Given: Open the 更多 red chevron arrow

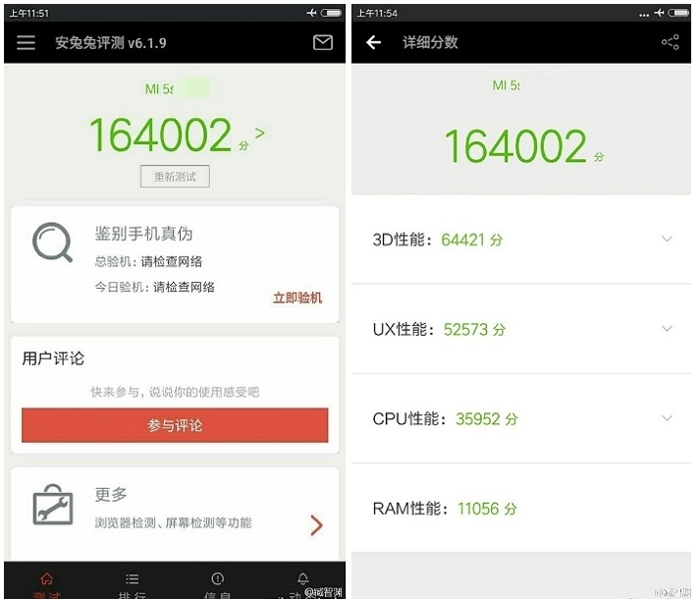Looking at the screenshot, I should pyautogui.click(x=316, y=524).
